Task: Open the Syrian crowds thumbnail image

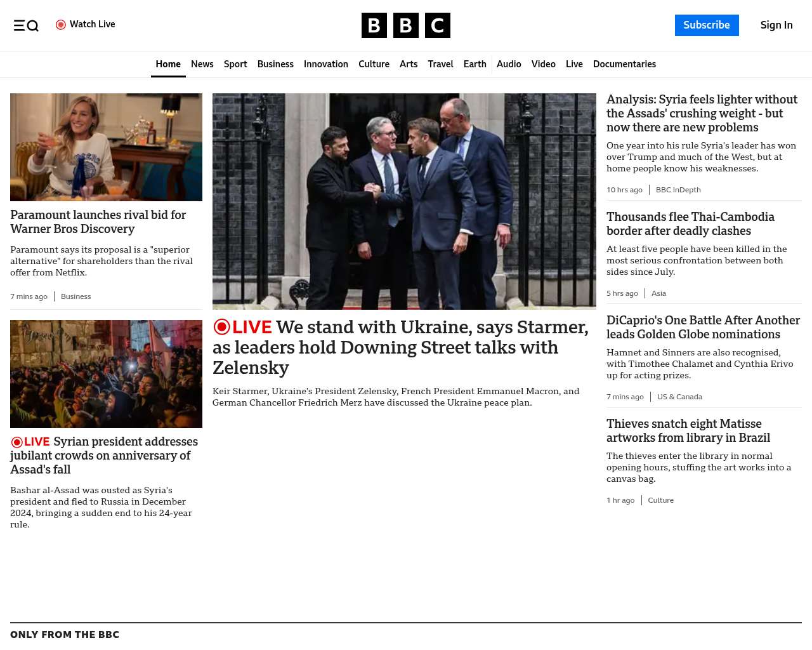Action: point(106,374)
